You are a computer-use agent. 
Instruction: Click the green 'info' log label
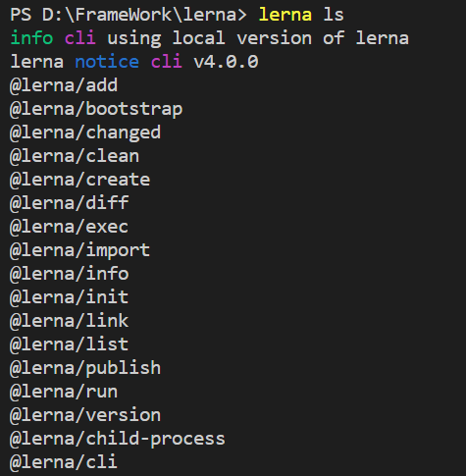click(x=31, y=38)
